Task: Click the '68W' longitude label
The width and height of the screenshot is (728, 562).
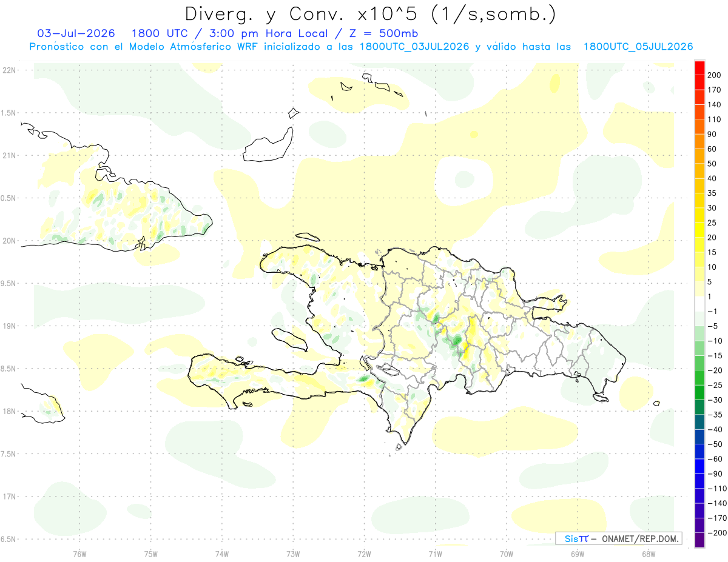Action: point(649,554)
